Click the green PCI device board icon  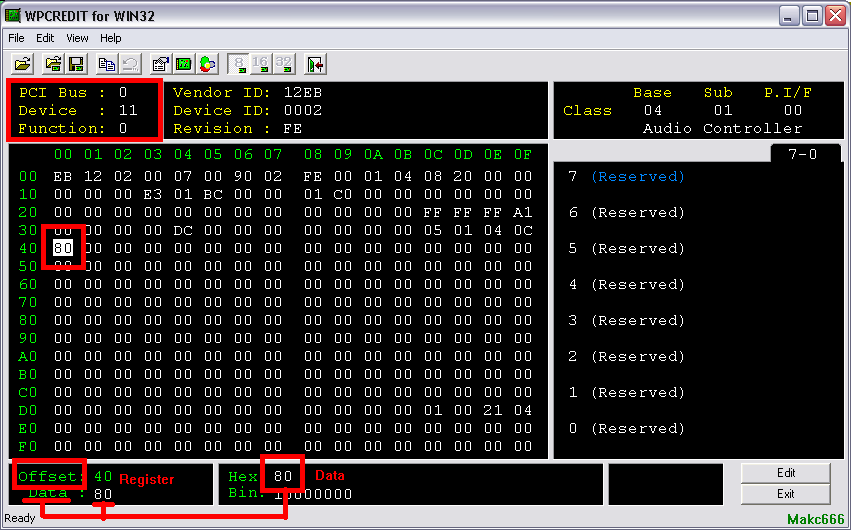[x=184, y=64]
